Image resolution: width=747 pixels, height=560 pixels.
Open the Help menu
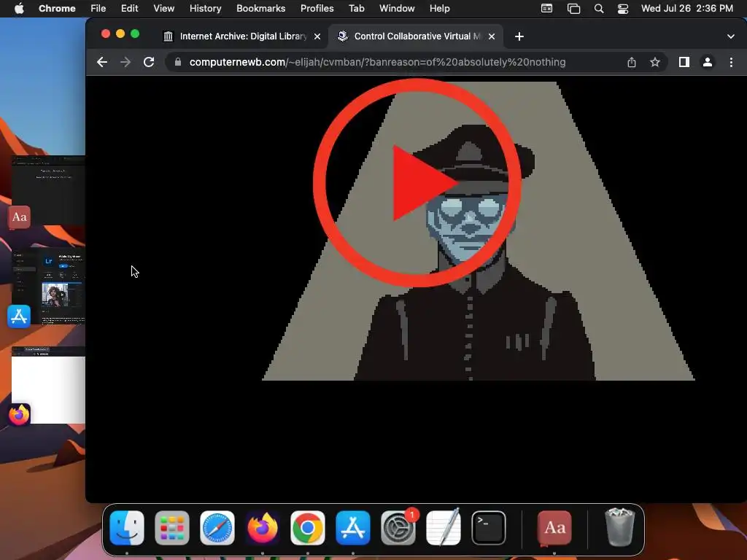tap(439, 9)
